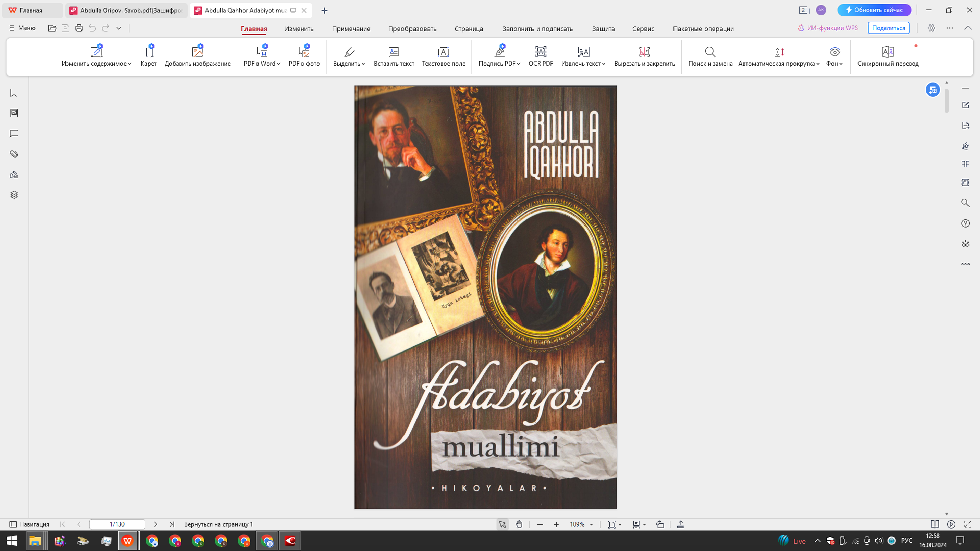Click the Поделиться button

pos(888,28)
